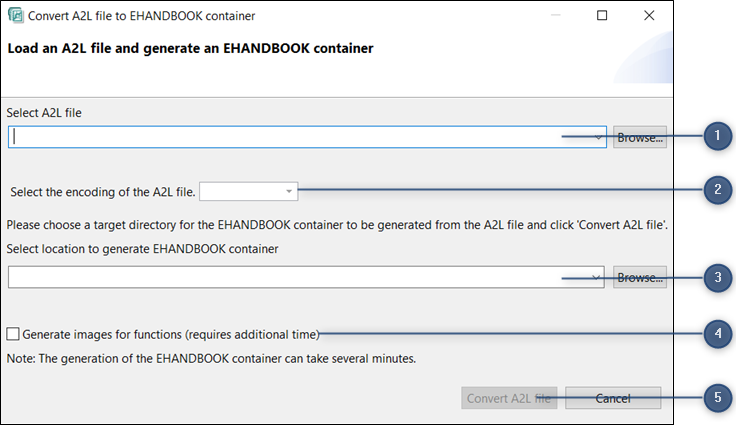Expand the Select A2L file dropdown arrow
The image size is (736, 425).
tap(598, 138)
